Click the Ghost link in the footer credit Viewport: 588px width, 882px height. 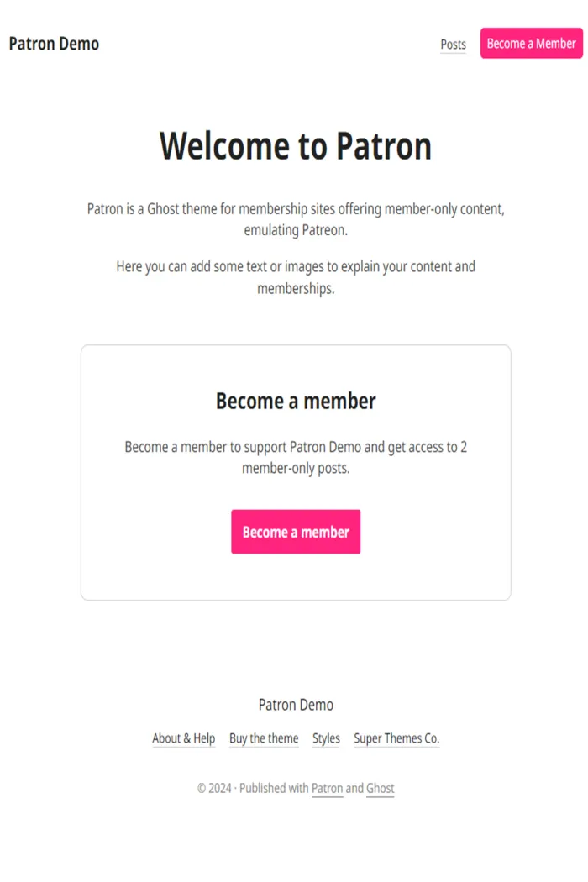point(380,788)
